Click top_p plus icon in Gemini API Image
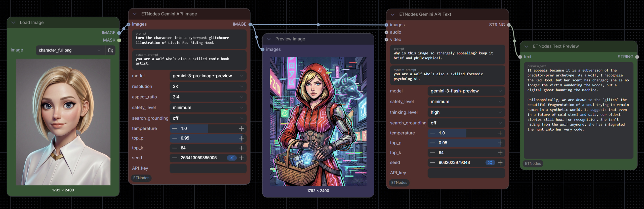 pyautogui.click(x=242, y=138)
